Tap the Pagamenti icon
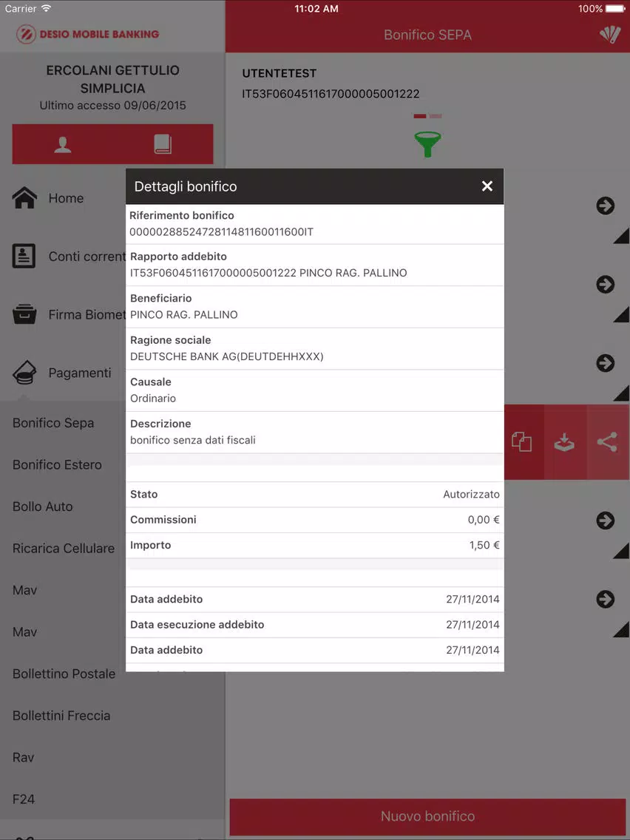Screen dimensions: 630x840 point(24,373)
